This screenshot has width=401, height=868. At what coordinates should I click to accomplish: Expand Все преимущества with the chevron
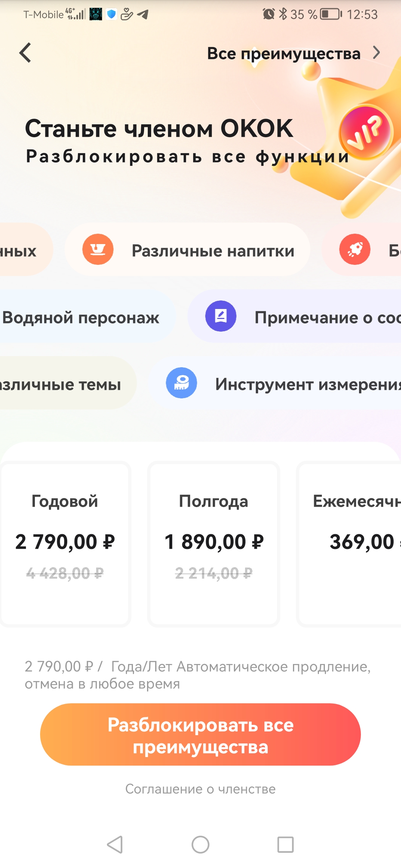[376, 53]
